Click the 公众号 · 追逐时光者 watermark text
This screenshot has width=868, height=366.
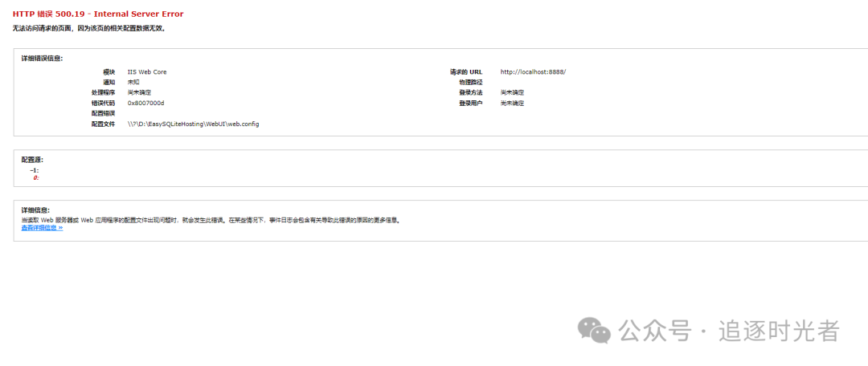click(x=729, y=331)
